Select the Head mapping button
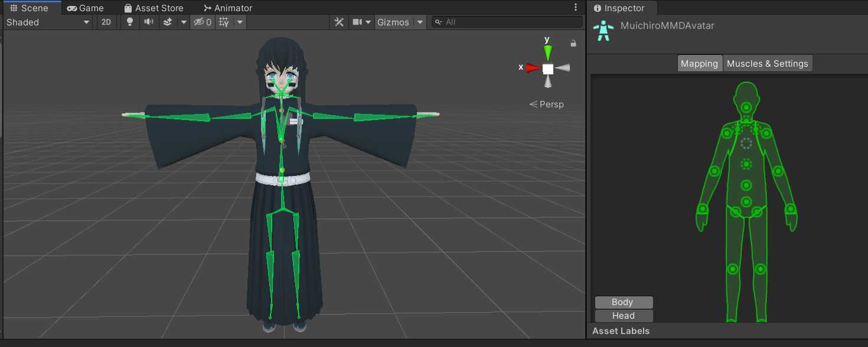 pyautogui.click(x=624, y=316)
